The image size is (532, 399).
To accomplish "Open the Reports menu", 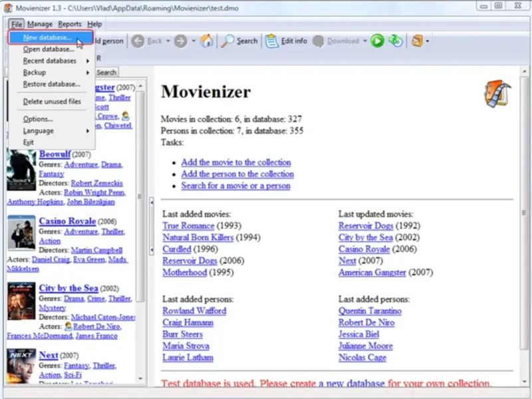I will point(70,24).
